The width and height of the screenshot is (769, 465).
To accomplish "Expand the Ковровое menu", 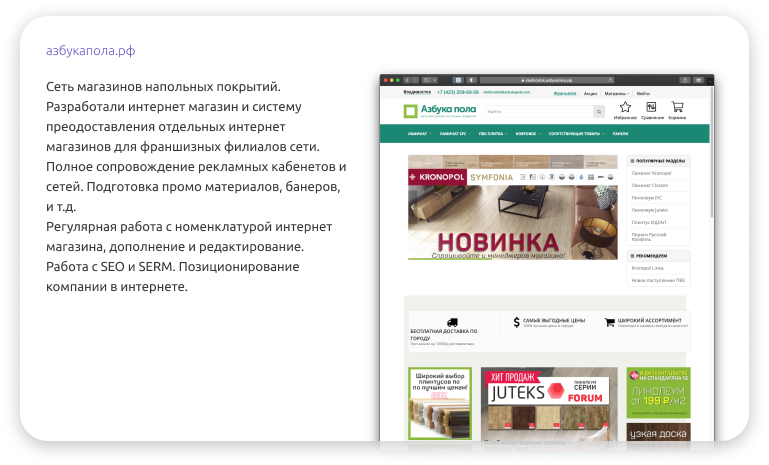I will coord(528,133).
